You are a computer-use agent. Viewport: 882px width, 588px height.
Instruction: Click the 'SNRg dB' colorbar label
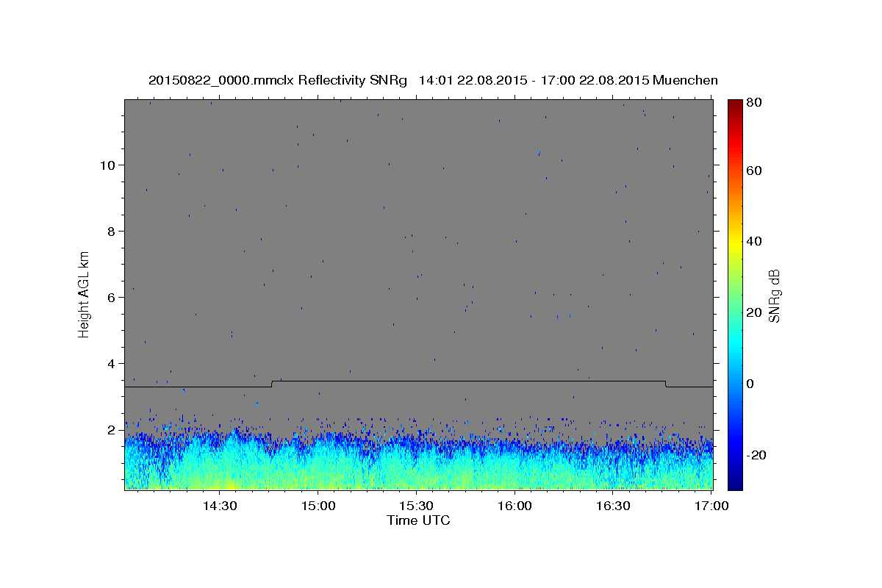[x=773, y=295]
